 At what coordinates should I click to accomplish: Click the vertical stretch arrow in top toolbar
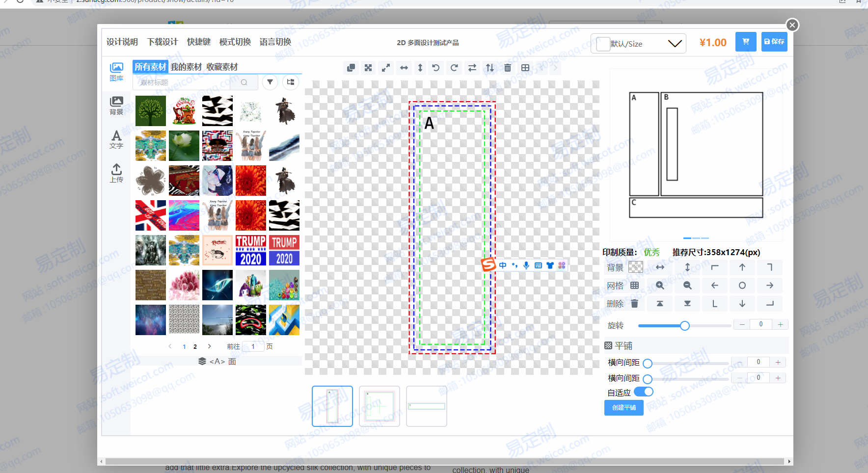[420, 68]
